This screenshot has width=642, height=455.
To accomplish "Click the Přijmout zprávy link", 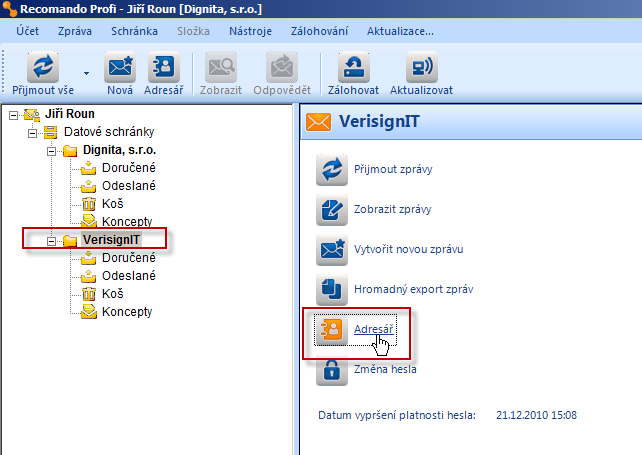I will coord(393,169).
